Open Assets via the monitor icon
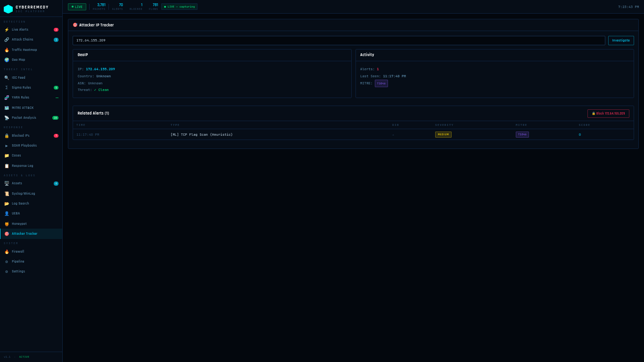The height and width of the screenshot is (362, 644). coord(7,183)
